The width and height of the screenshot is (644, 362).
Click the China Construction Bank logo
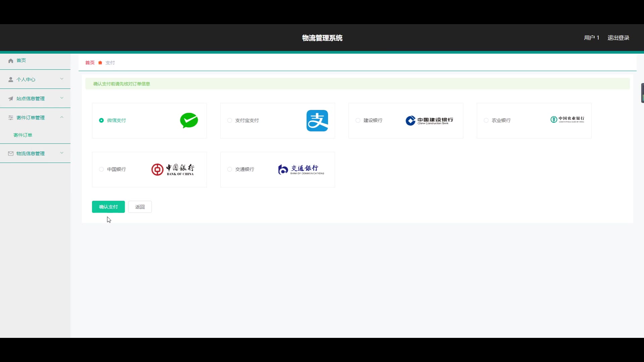click(429, 121)
